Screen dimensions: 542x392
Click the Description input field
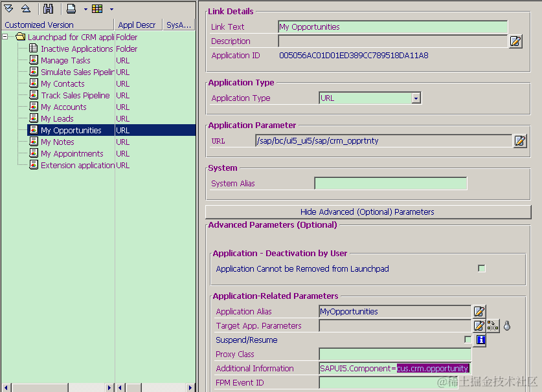click(x=392, y=41)
